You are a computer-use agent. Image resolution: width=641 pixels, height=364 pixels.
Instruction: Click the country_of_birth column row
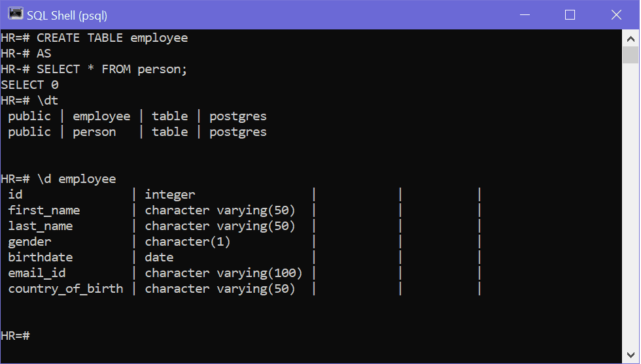pos(65,289)
